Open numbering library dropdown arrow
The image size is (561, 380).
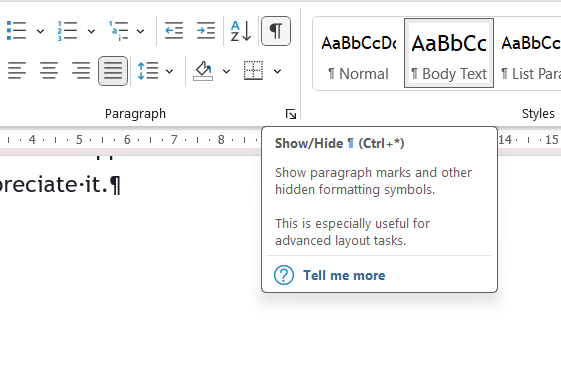coord(91,31)
